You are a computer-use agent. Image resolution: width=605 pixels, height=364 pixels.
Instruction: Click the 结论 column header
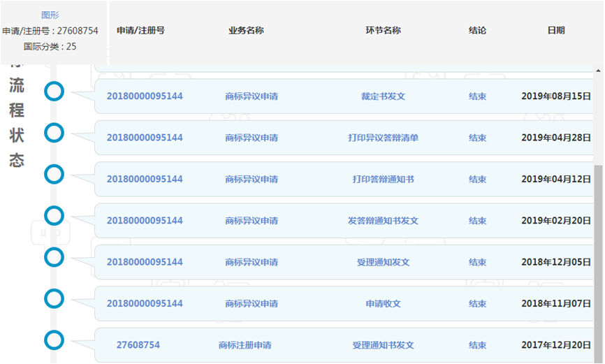coord(477,31)
